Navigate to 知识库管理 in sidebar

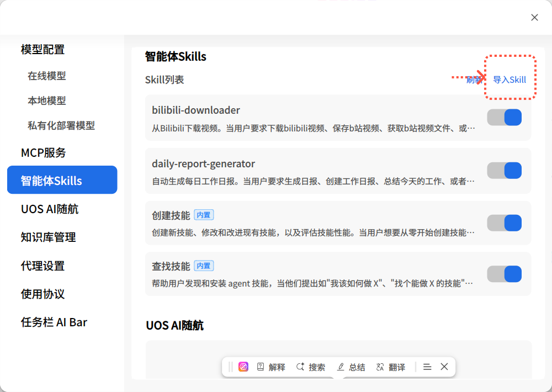48,237
